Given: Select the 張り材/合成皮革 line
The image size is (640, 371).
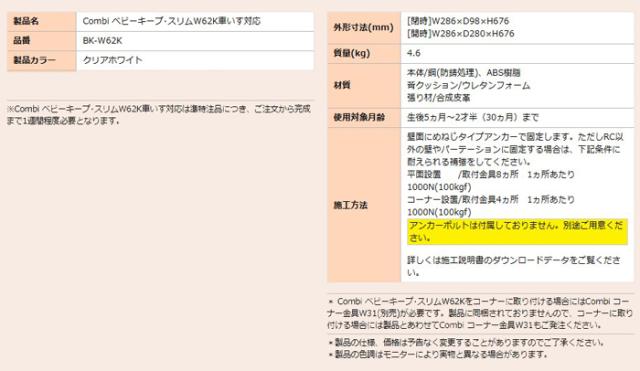Looking at the screenshot, I should click(x=438, y=98).
